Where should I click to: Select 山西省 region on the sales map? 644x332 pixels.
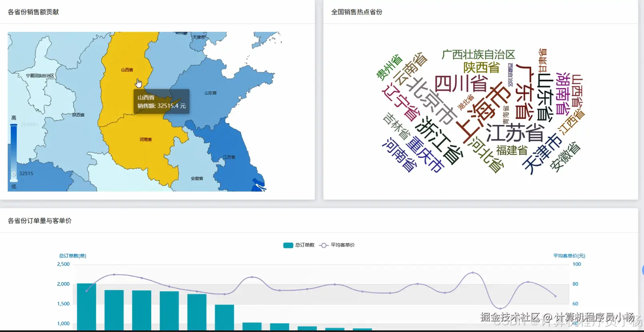[127, 70]
